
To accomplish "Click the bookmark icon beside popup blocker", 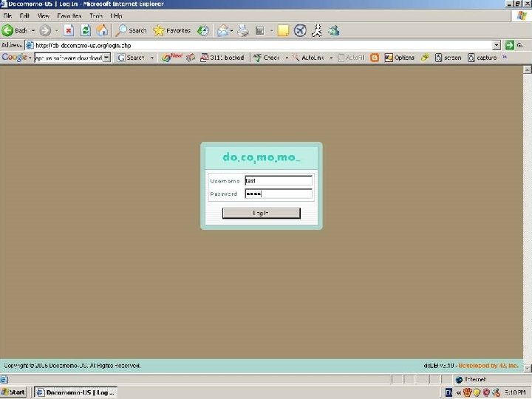I will pyautogui.click(x=191, y=58).
